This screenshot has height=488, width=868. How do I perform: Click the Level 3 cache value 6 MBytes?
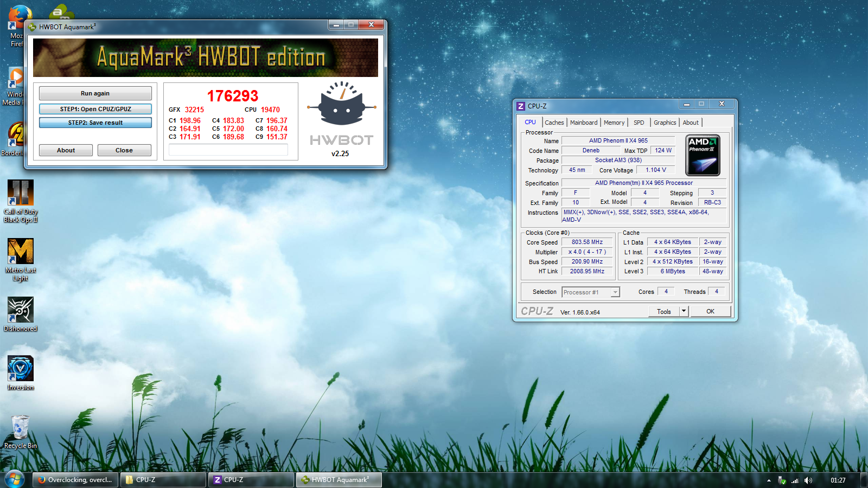tap(673, 272)
